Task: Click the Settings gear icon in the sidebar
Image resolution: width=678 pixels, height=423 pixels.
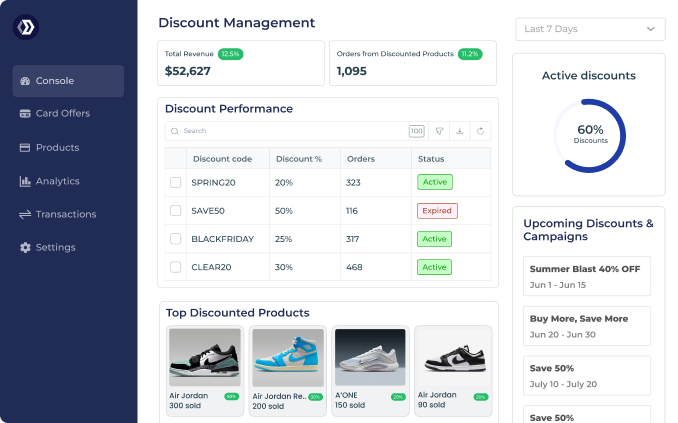Action: click(25, 247)
